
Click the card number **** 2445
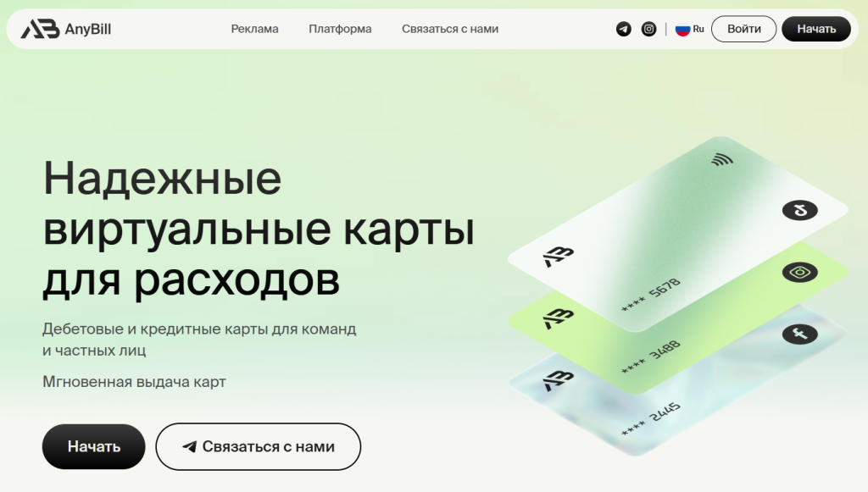point(650,419)
